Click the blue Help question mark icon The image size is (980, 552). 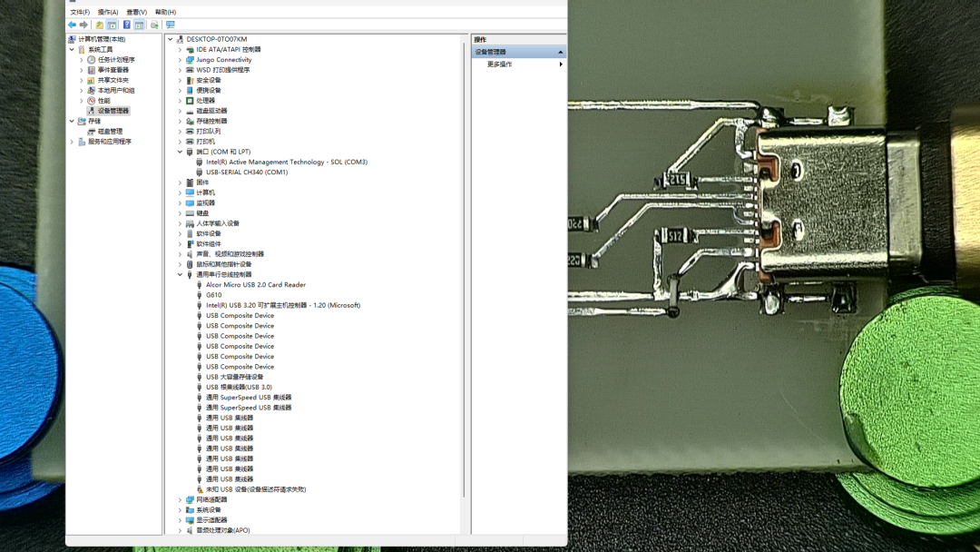click(x=127, y=25)
